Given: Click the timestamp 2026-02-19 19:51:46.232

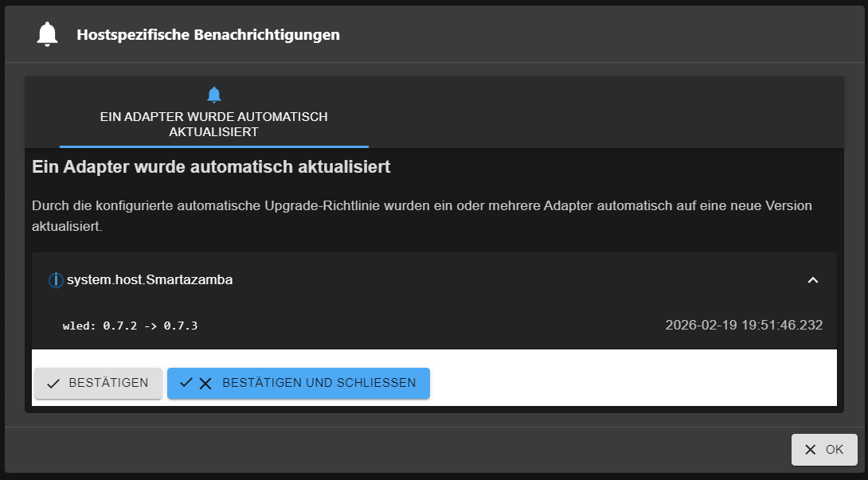Looking at the screenshot, I should (744, 325).
